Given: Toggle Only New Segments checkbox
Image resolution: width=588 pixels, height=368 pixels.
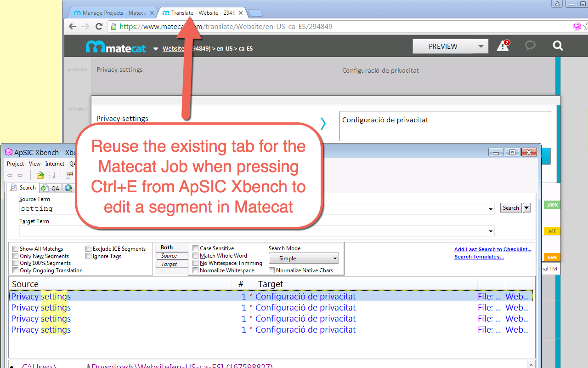Looking at the screenshot, I should tap(16, 256).
